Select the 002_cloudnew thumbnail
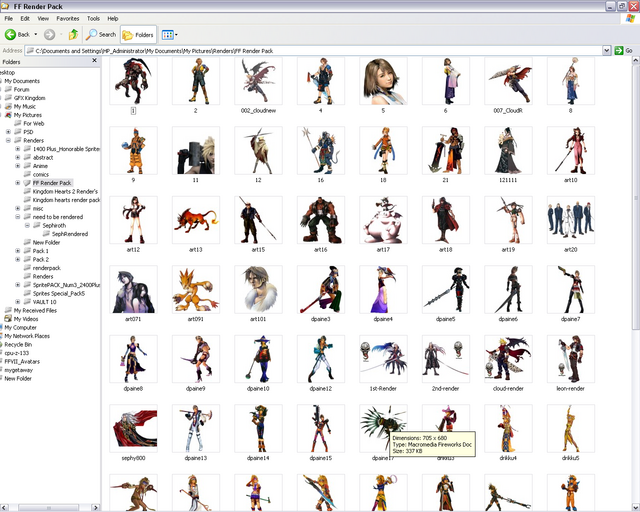 point(258,81)
